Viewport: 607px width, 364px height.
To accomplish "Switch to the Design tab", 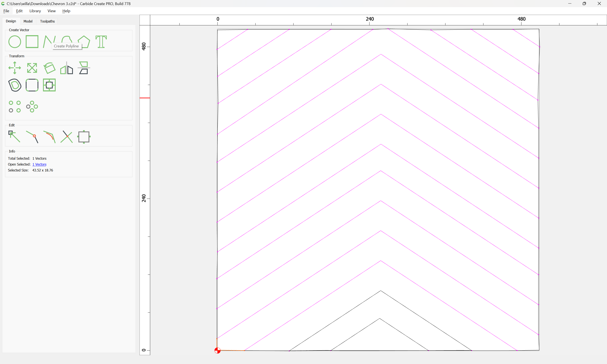I will (11, 21).
